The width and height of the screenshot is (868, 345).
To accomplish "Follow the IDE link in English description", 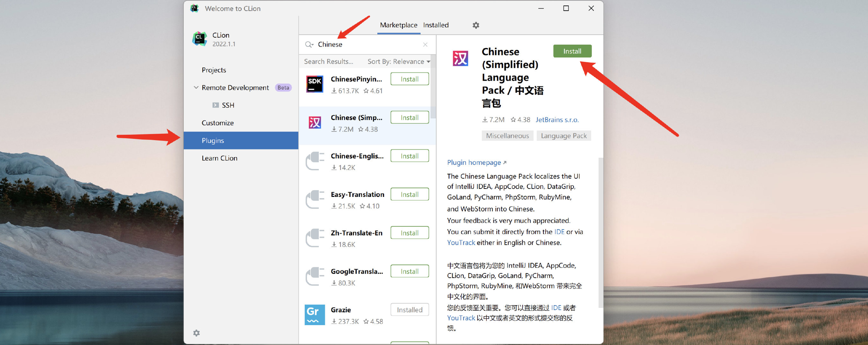I will coord(559,232).
